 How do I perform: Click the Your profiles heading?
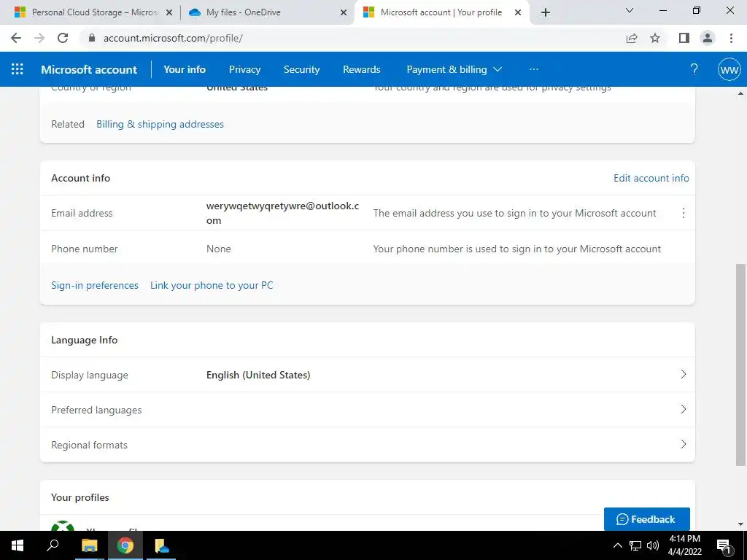point(80,497)
